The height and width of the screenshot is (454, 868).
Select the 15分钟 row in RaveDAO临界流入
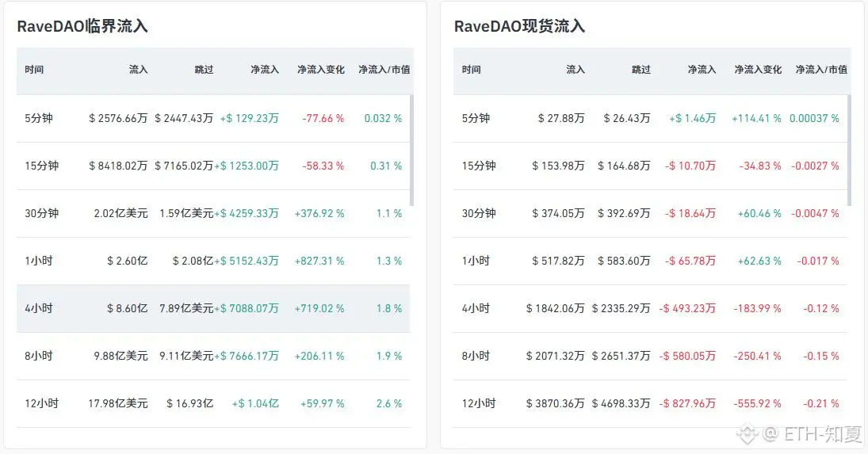tap(213, 166)
